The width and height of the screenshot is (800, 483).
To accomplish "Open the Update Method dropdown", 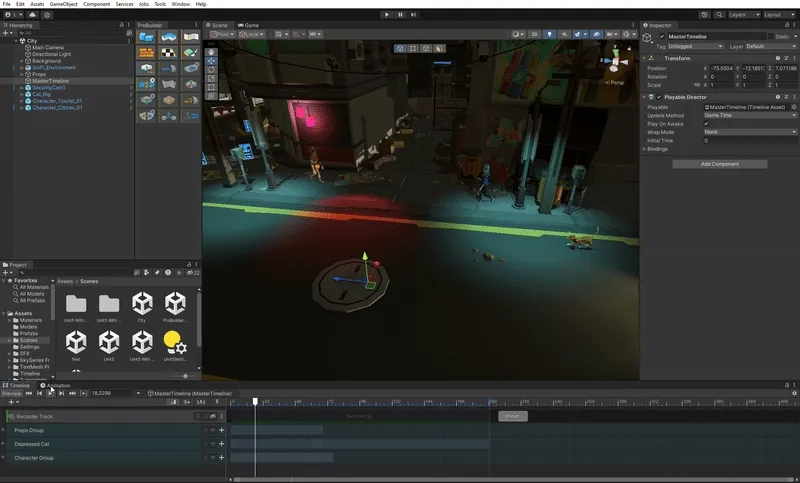I will [748, 115].
